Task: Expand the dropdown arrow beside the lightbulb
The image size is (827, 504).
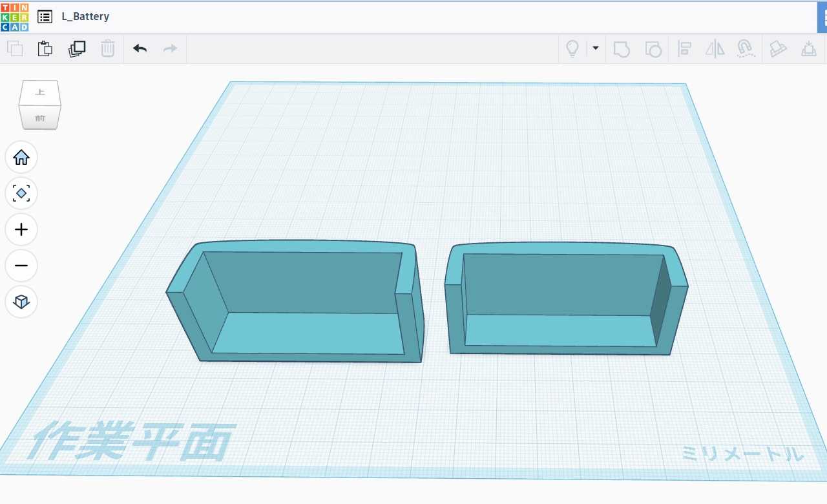Action: tap(595, 48)
